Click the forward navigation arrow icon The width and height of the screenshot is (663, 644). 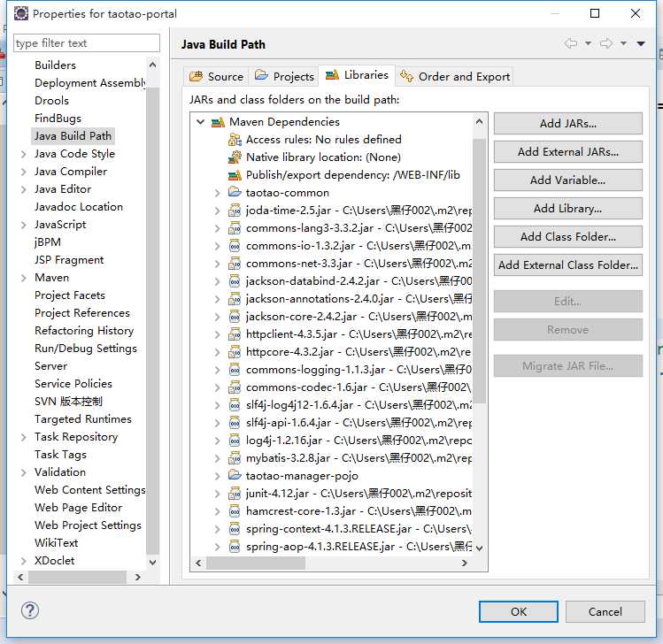606,43
